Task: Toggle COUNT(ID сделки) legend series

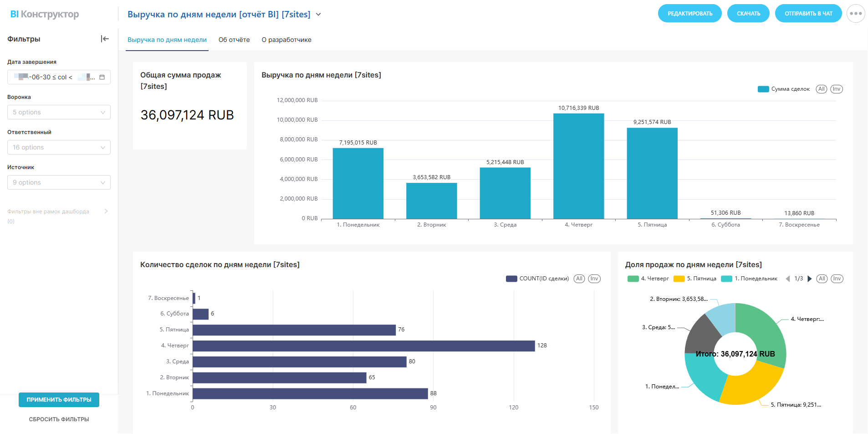Action: (537, 279)
